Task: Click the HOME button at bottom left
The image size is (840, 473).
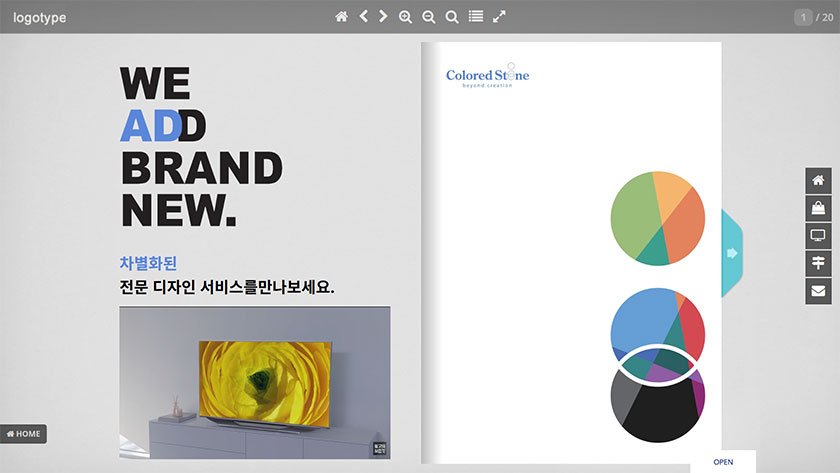Action: [x=24, y=434]
